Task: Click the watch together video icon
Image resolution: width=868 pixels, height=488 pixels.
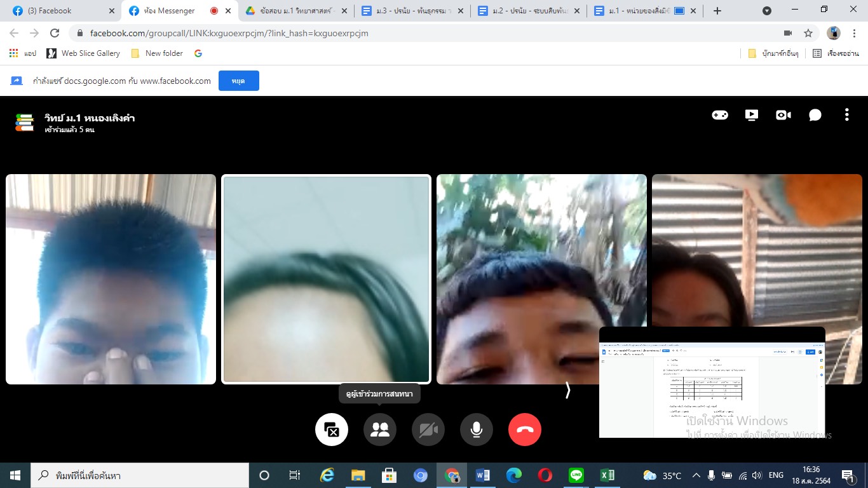Action: coord(751,115)
